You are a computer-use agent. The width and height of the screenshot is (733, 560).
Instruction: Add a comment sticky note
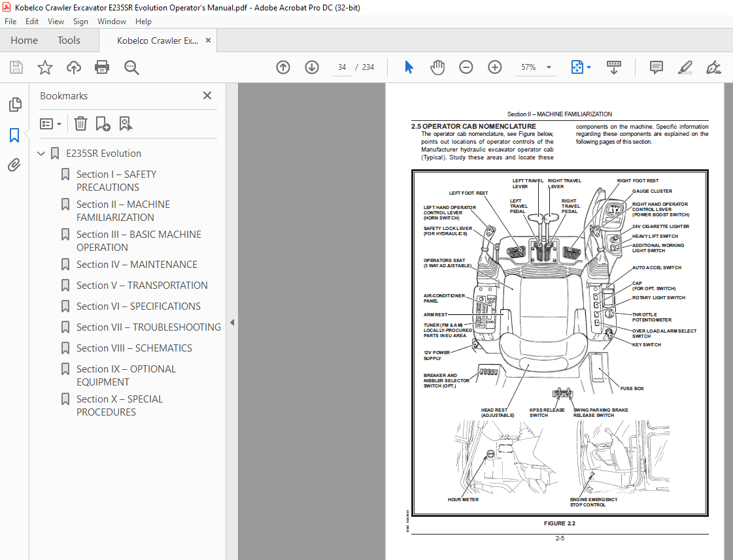click(x=656, y=67)
